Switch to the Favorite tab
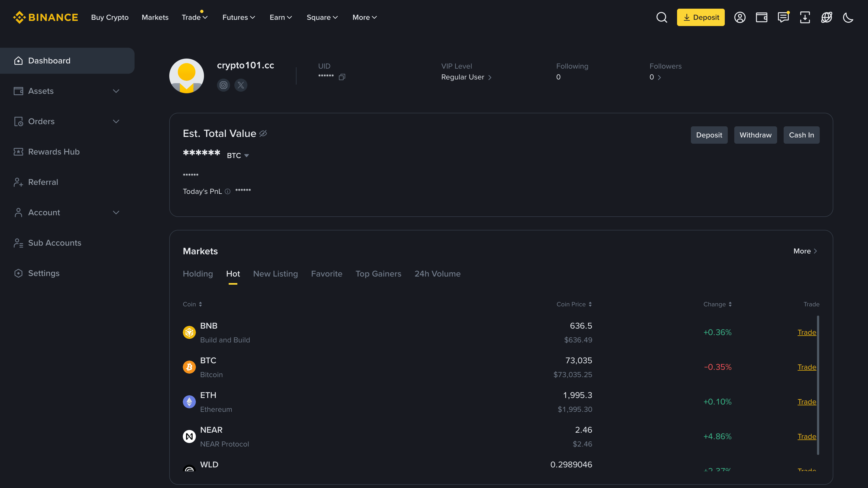 pyautogui.click(x=327, y=274)
